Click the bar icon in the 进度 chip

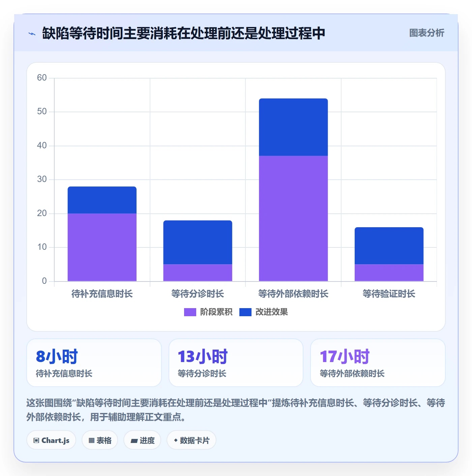point(134,441)
